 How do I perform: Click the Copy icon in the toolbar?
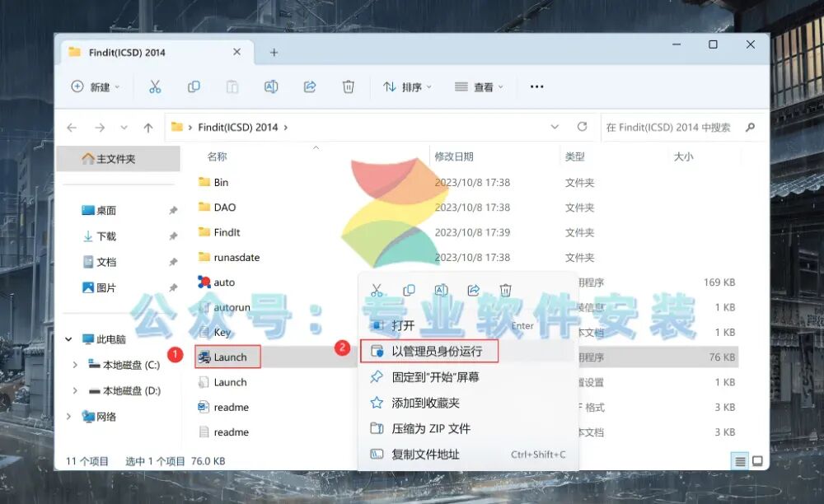[x=194, y=86]
